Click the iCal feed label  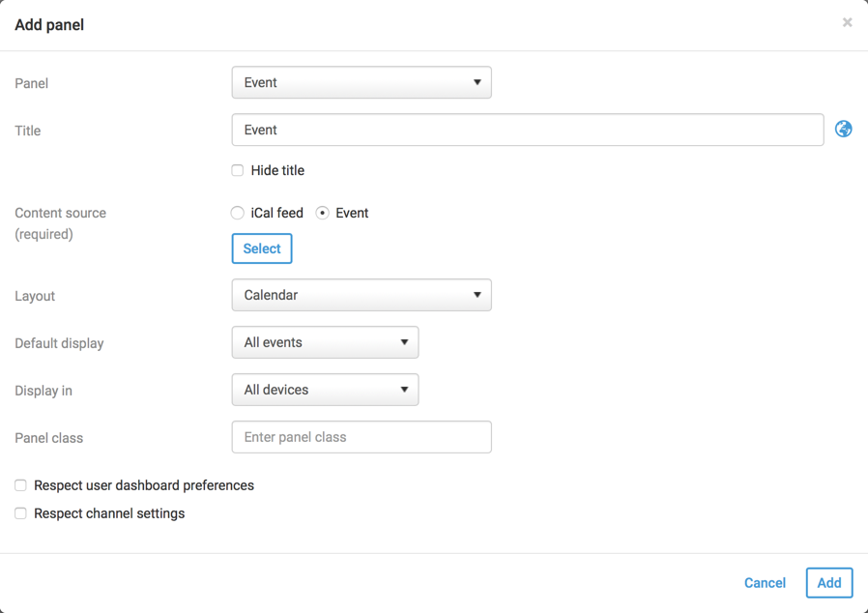277,213
